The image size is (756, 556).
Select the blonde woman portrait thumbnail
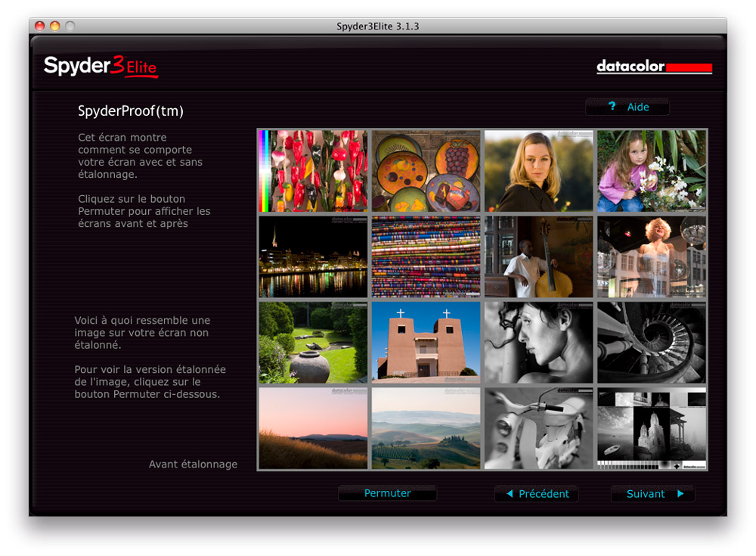tap(539, 171)
